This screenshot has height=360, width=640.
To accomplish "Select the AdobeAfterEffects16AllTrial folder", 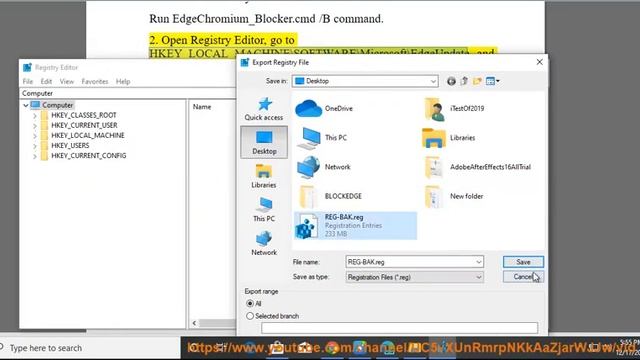I will pos(477,167).
